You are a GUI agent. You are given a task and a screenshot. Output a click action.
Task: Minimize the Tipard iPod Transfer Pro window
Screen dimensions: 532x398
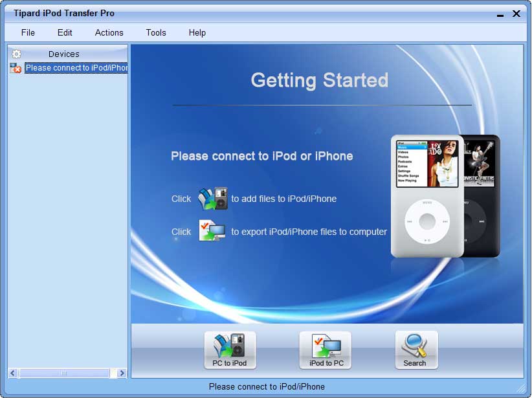500,15
